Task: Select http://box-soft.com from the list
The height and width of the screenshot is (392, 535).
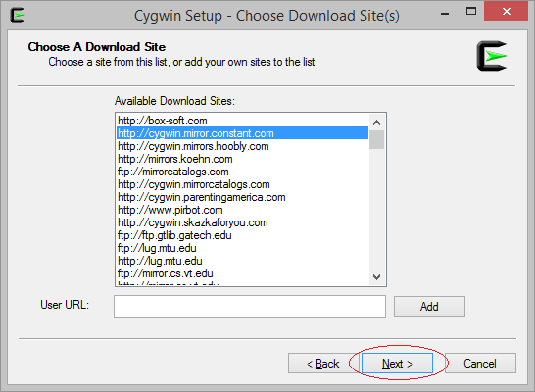Action: click(242, 121)
